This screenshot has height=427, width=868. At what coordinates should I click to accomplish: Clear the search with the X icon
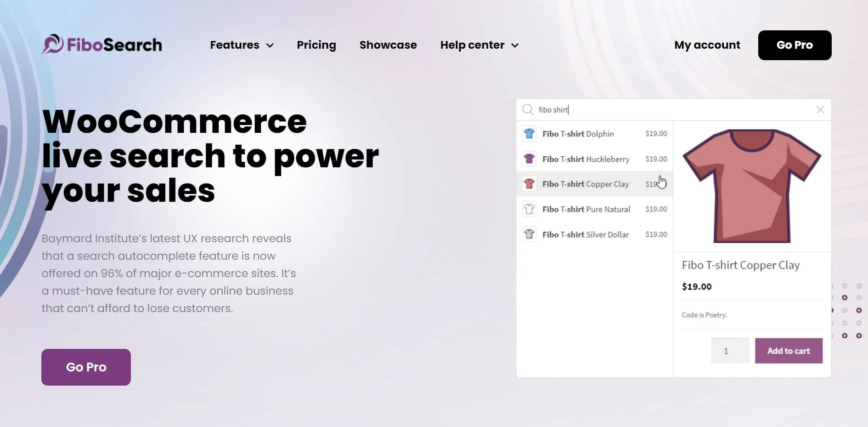(820, 110)
